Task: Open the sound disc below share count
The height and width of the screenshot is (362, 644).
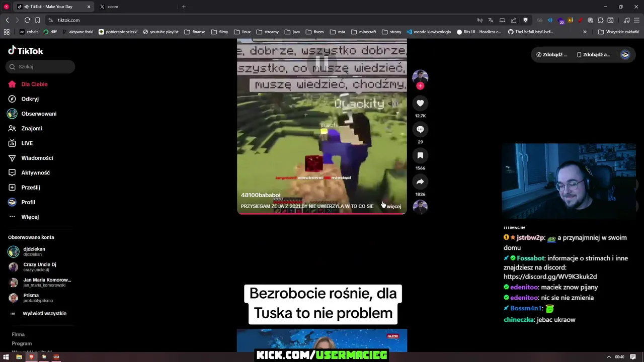Action: 420,207
